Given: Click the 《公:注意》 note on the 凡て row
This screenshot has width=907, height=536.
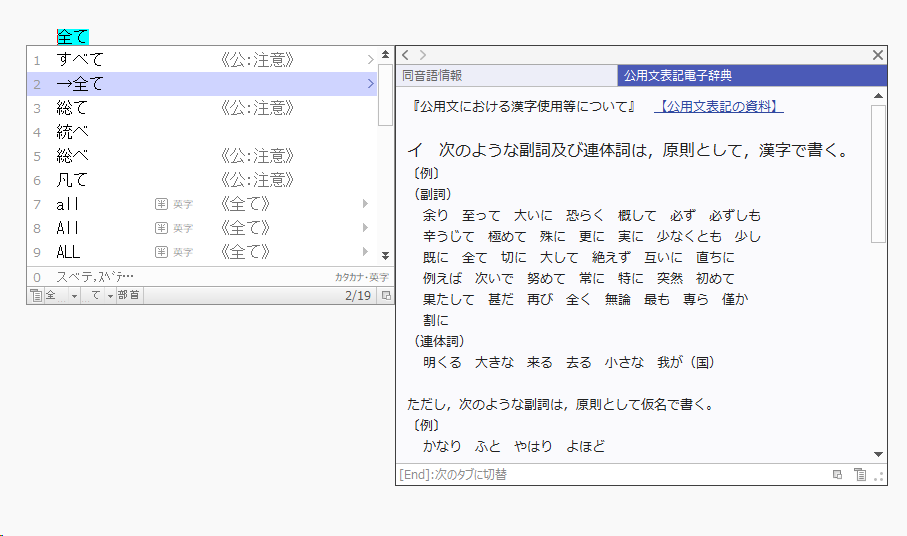Looking at the screenshot, I should [257, 180].
